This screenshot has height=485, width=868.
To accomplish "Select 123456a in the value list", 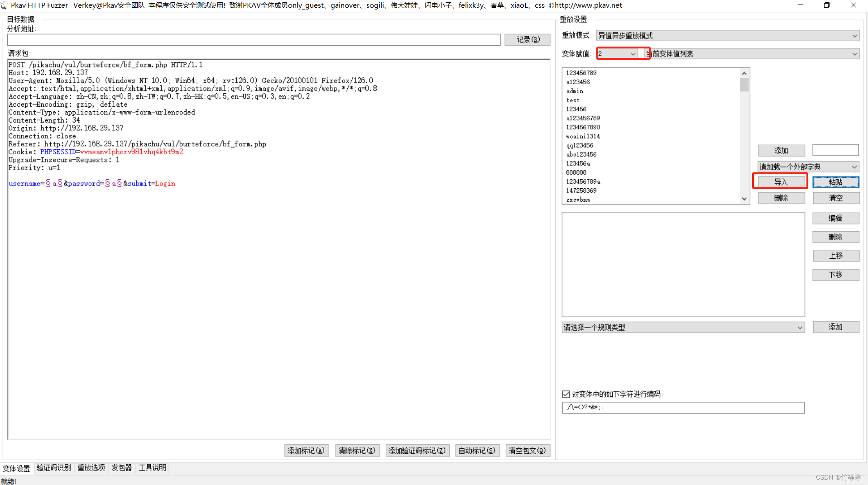I will click(578, 163).
